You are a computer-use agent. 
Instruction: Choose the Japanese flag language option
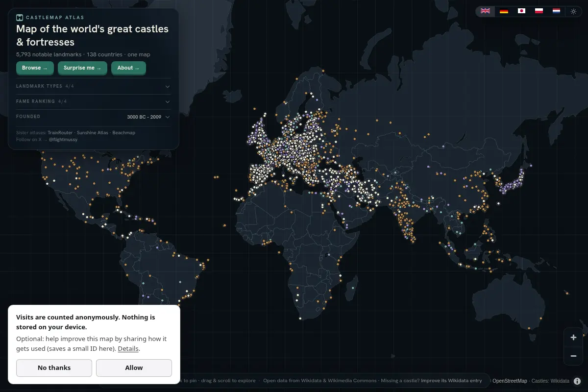point(521,11)
